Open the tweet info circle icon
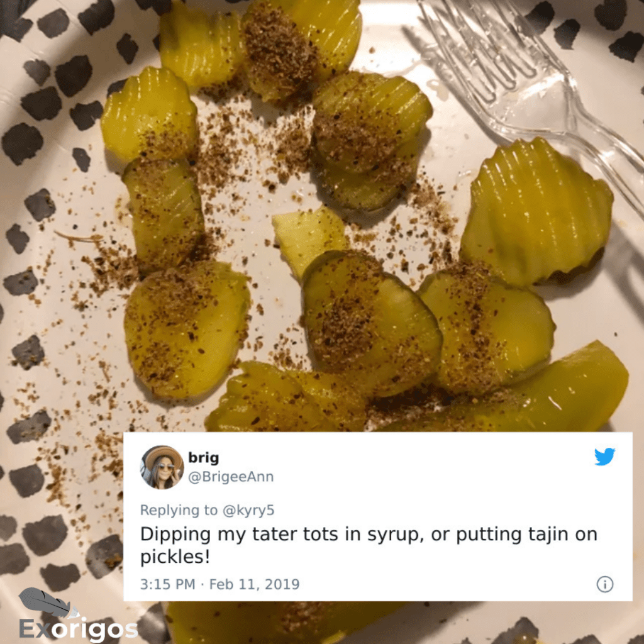This screenshot has width=644, height=644. click(604, 584)
